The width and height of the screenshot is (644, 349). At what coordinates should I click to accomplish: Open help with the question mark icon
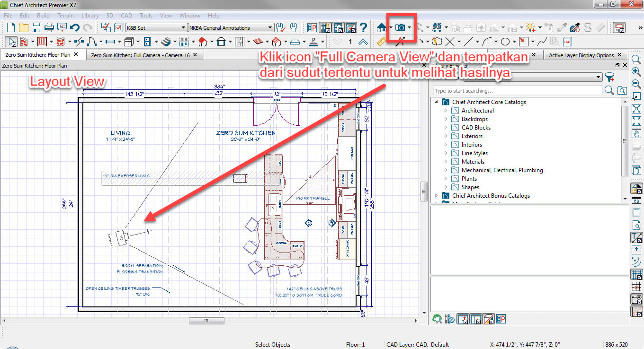tap(363, 27)
